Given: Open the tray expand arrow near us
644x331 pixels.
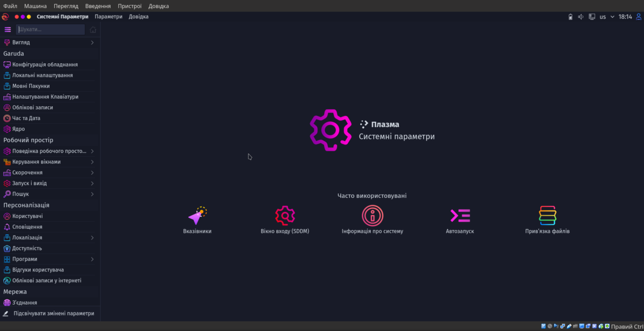Looking at the screenshot, I should point(612,17).
